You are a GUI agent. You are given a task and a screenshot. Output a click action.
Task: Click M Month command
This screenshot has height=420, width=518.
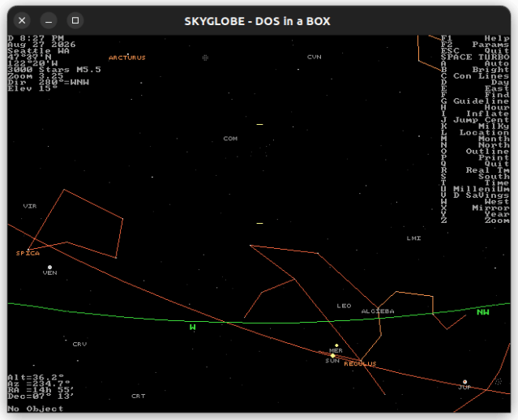(x=475, y=139)
